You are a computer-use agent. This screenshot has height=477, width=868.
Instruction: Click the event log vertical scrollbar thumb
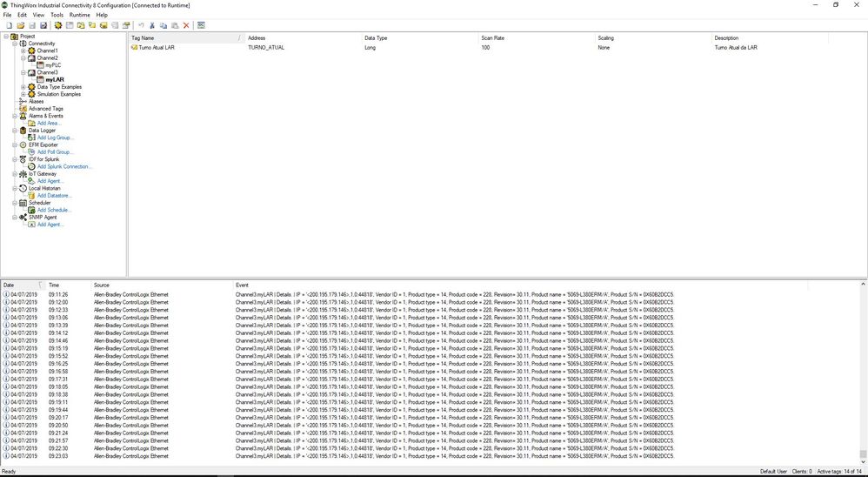coord(863,453)
